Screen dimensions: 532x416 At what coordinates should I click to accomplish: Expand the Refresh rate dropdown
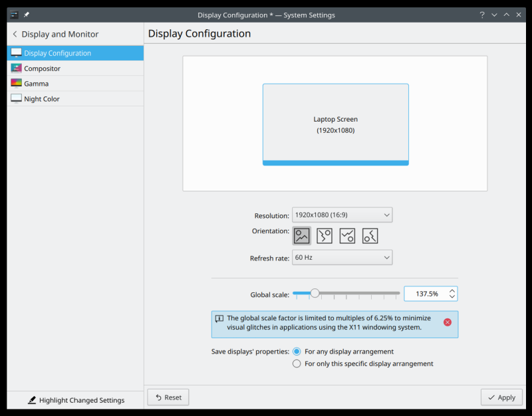tap(342, 257)
